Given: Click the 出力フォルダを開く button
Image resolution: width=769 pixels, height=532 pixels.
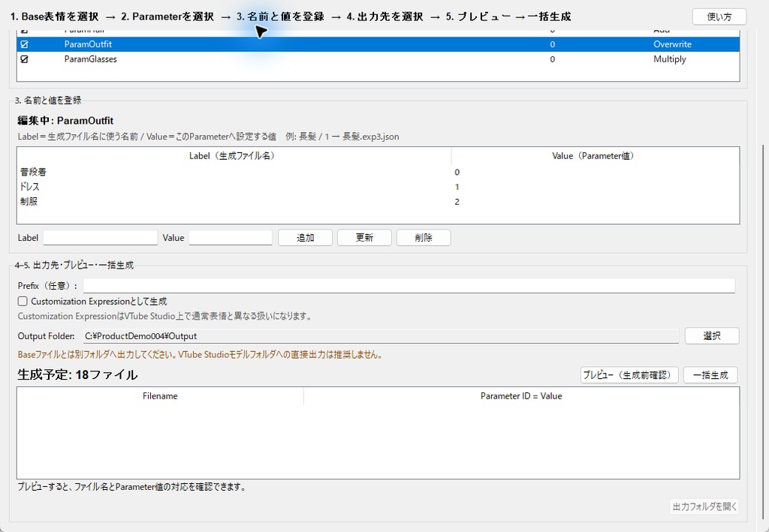Looking at the screenshot, I should pyautogui.click(x=704, y=506).
